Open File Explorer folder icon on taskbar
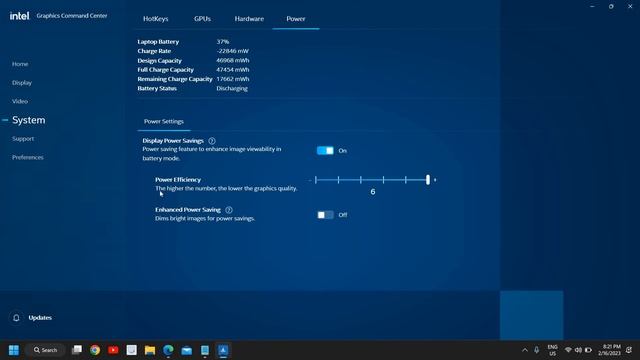Image resolution: width=640 pixels, height=360 pixels. 150,350
